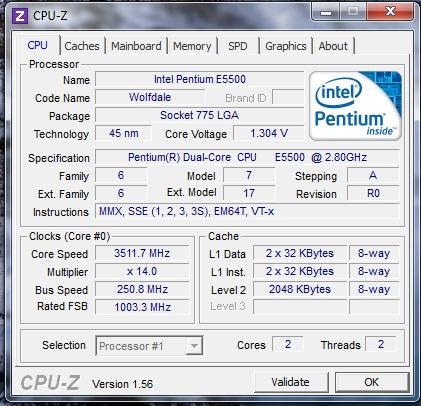Click the Cores count value 2
This screenshot has width=421, height=406.
point(288,344)
